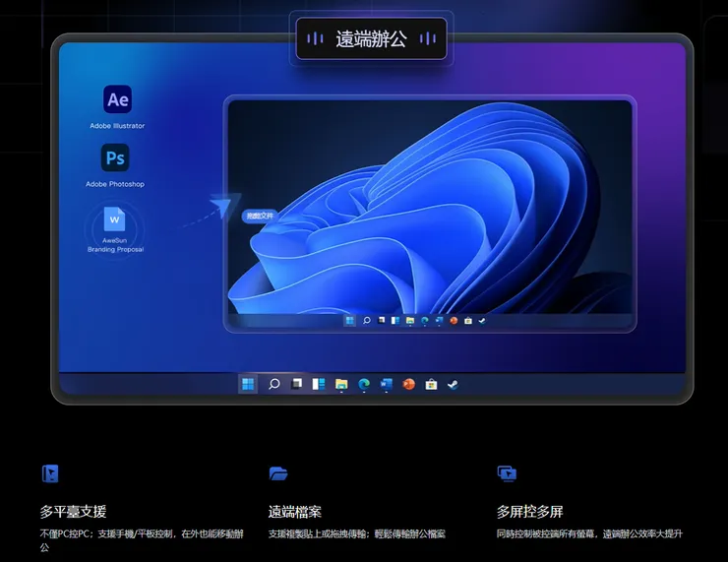Image resolution: width=728 pixels, height=562 pixels.
Task: Open PowerPoint from the outer desktop taskbar
Action: [408, 384]
